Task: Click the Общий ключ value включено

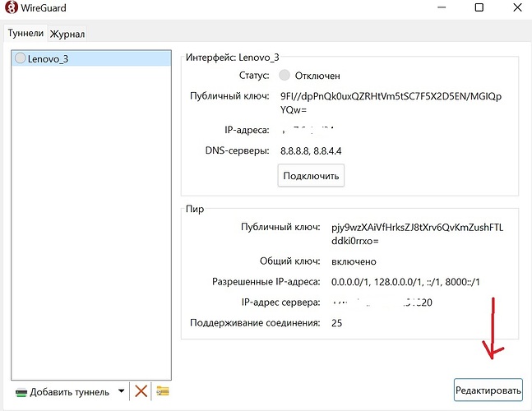Action: pos(354,261)
